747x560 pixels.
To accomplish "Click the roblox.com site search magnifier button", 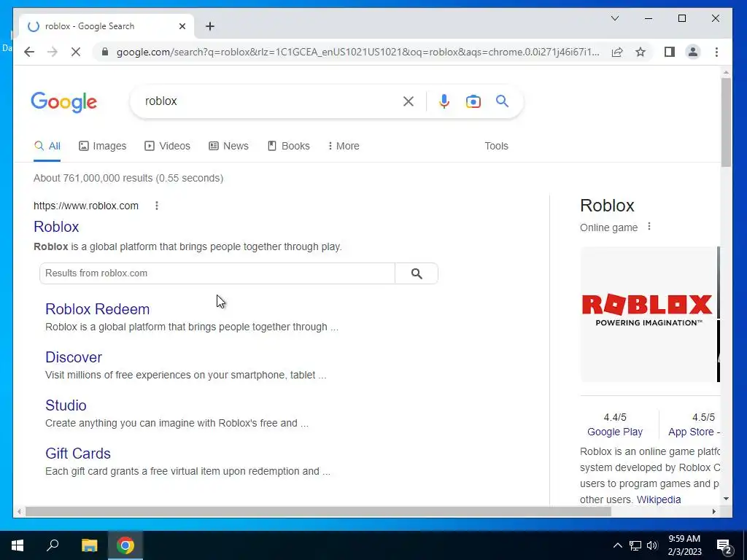I will [x=417, y=273].
